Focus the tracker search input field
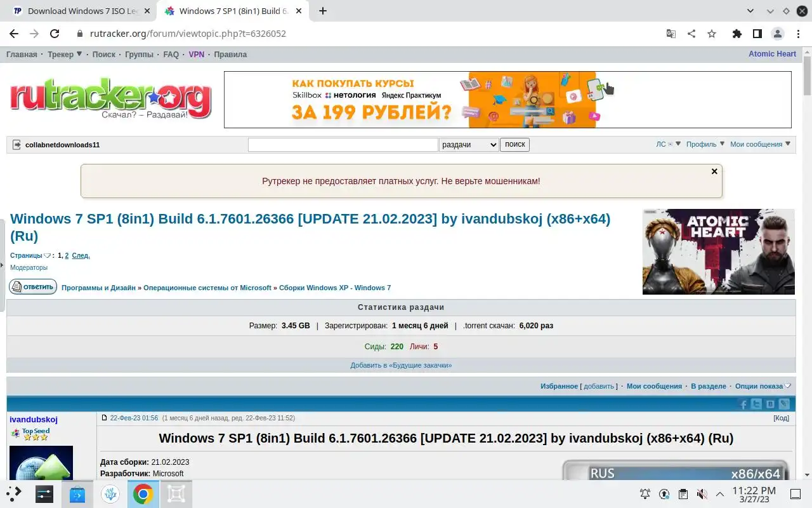 (x=343, y=145)
